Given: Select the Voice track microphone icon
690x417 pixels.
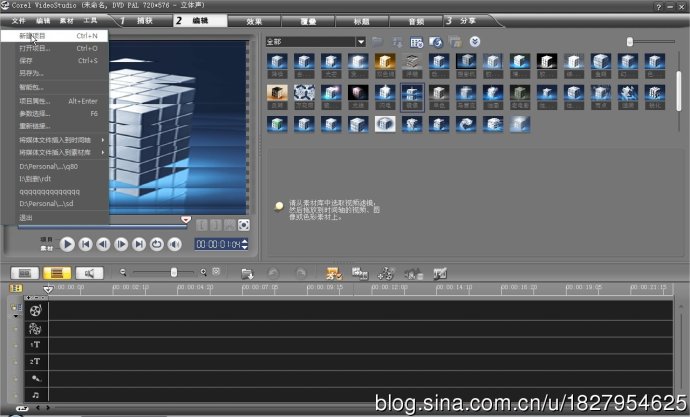Looking at the screenshot, I should point(36,378).
